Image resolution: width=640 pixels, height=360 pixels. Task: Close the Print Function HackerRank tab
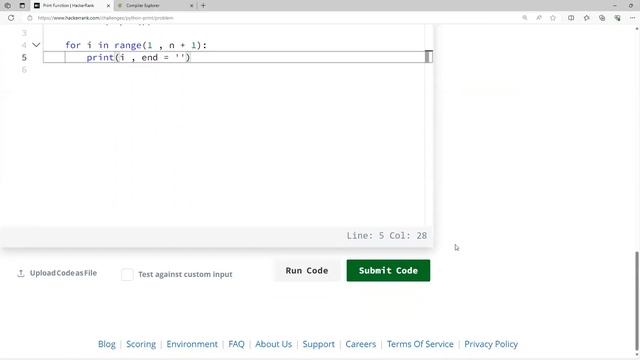[108, 6]
